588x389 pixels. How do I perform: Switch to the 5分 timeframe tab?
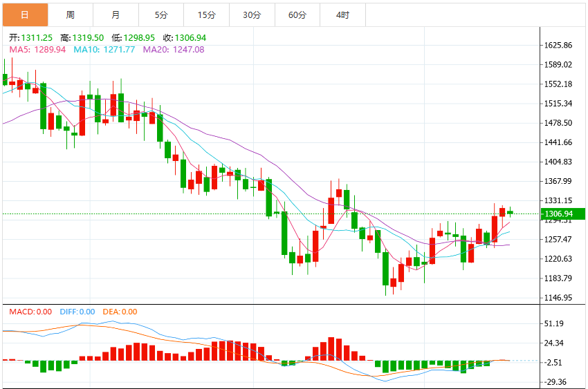pos(161,15)
